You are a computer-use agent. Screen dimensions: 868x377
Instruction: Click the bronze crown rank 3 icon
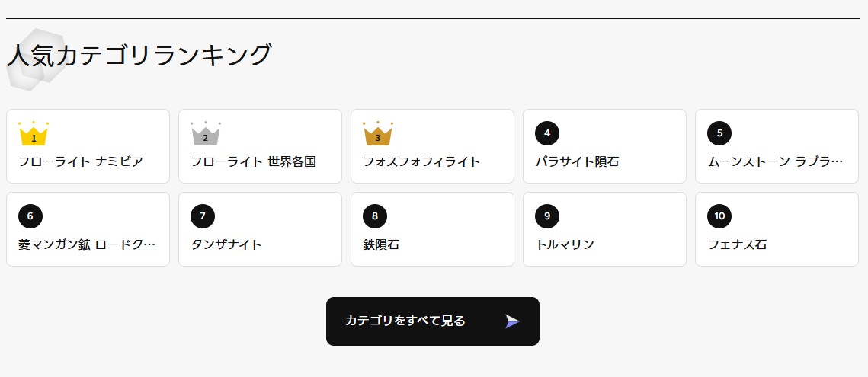tap(378, 135)
